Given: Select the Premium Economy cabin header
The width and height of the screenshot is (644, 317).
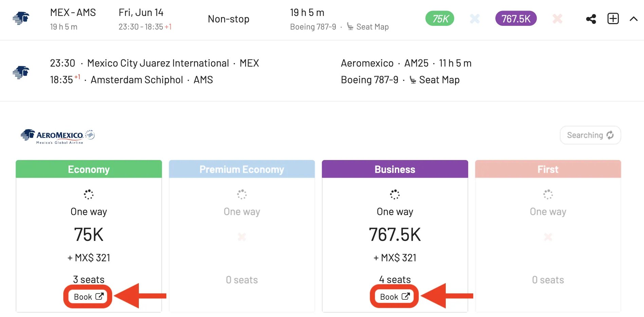Looking at the screenshot, I should (x=242, y=169).
